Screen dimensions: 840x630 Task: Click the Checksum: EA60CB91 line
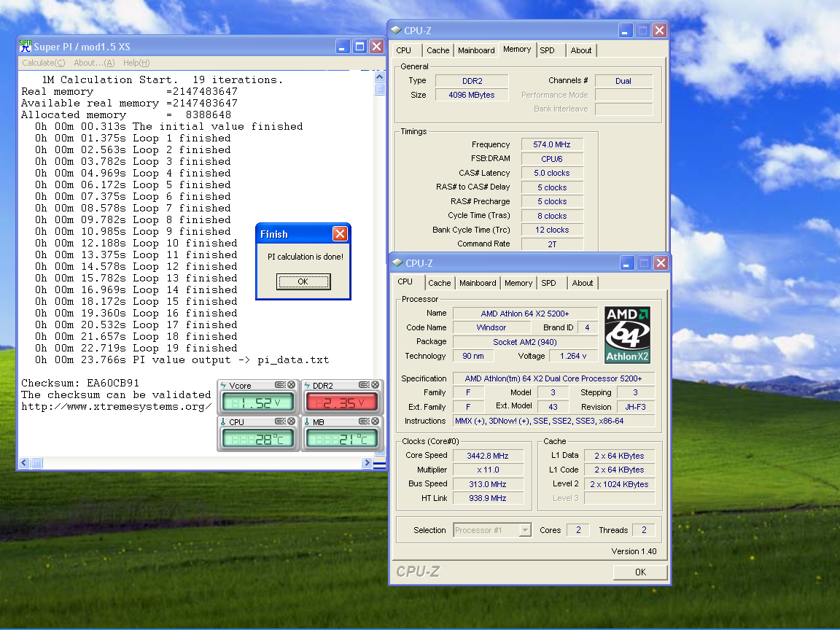[80, 383]
